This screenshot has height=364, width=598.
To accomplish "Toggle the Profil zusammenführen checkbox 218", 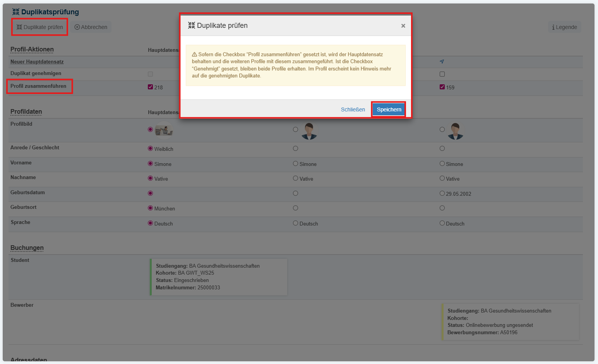I will [151, 87].
